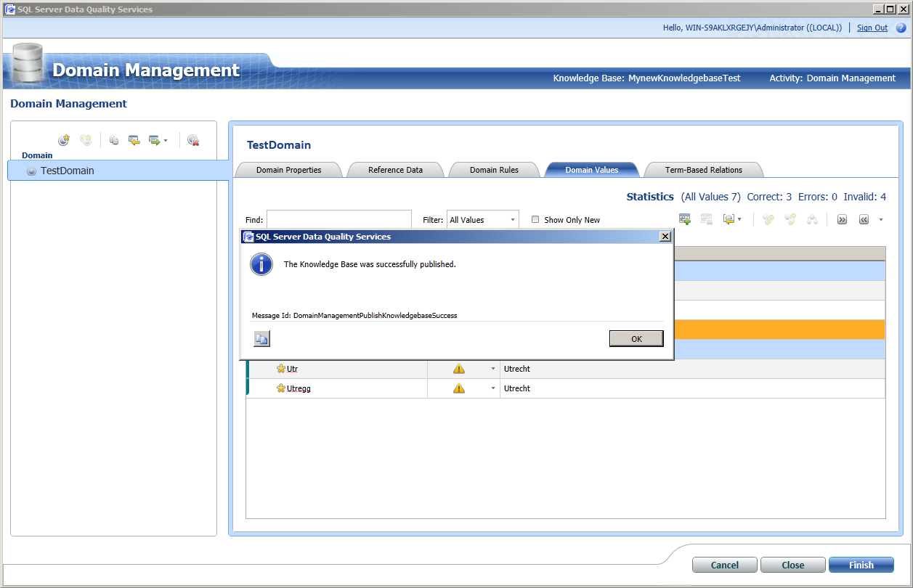Screen dimensions: 913x588
Task: Confirm the published dialog with OK
Action: click(x=636, y=339)
